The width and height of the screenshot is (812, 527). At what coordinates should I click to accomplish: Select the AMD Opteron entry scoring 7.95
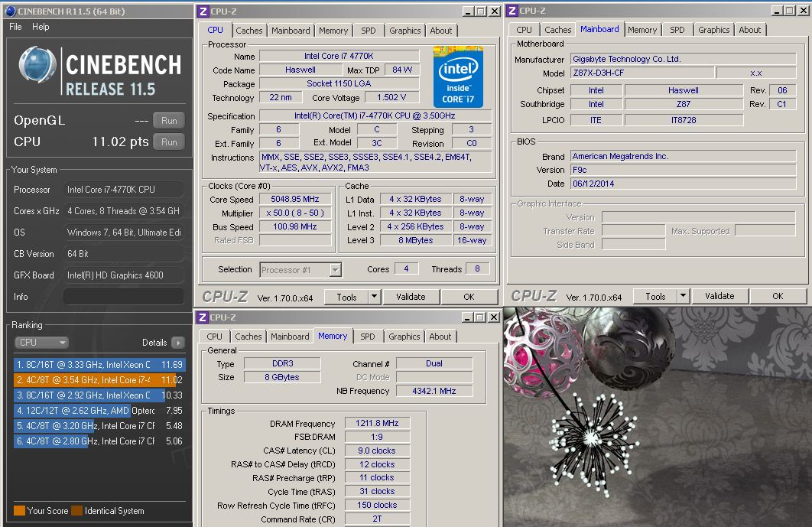pyautogui.click(x=99, y=411)
